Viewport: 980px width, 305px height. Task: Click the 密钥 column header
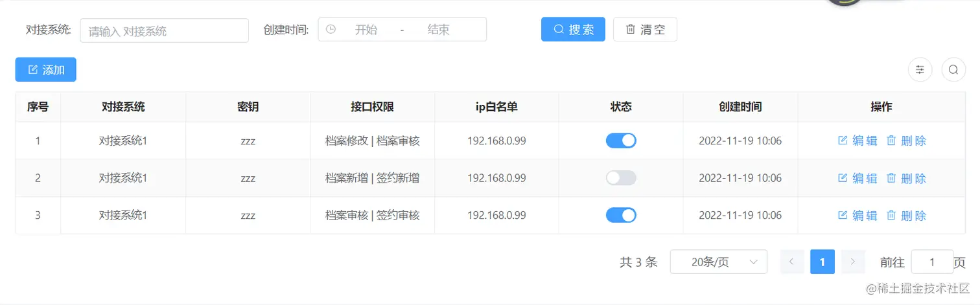[248, 107]
